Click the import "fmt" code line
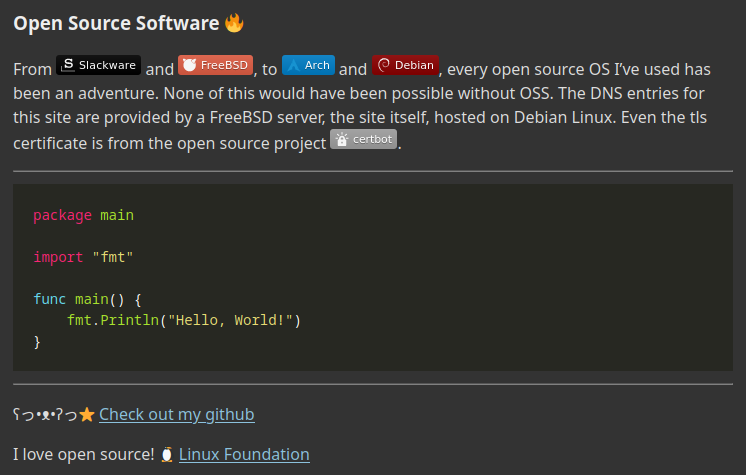Screen dimensions: 746x475 [83, 257]
